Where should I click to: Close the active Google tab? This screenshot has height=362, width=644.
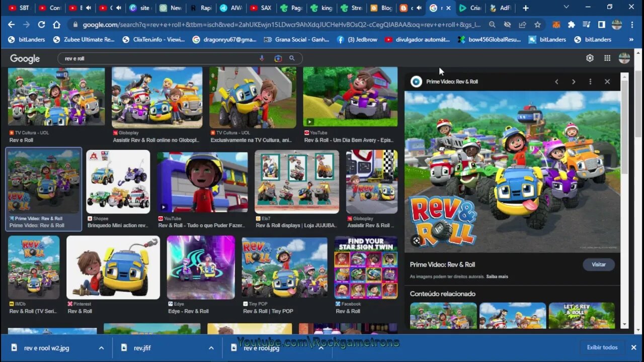[449, 8]
